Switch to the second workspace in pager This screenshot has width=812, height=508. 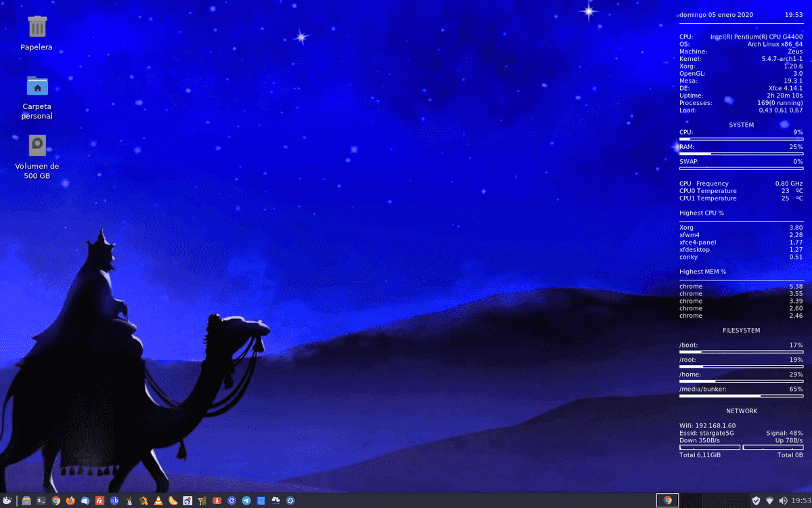(691, 501)
